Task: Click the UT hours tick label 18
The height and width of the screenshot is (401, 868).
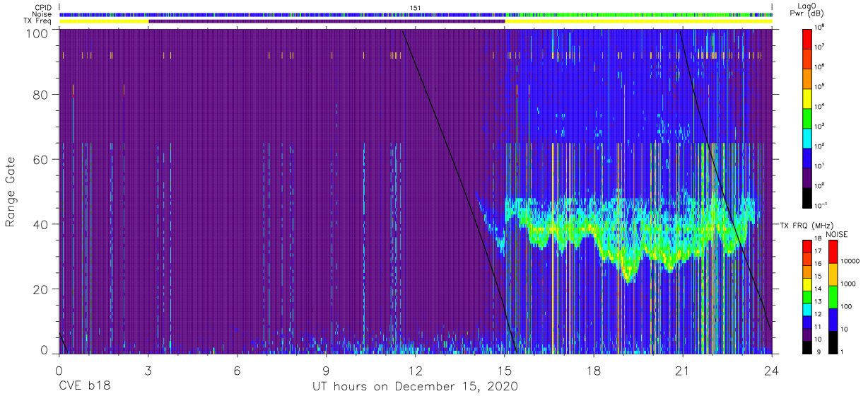Action: coord(594,370)
